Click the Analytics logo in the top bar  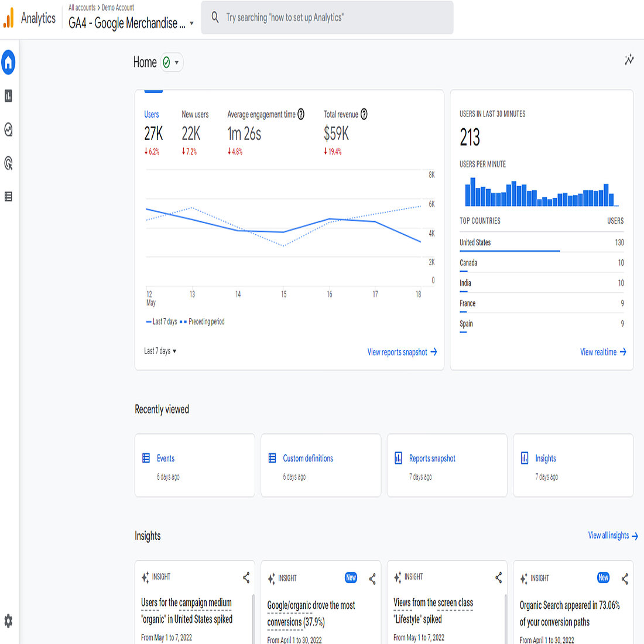[29, 18]
